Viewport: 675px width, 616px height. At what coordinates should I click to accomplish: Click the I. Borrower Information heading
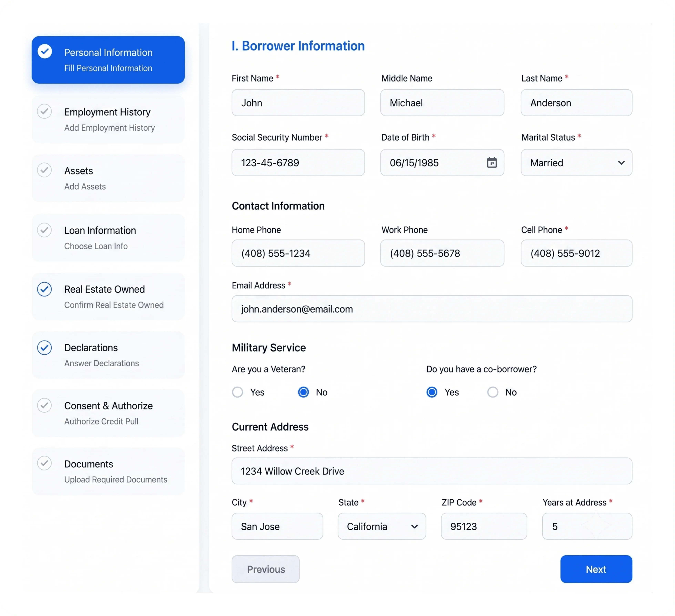pyautogui.click(x=298, y=46)
